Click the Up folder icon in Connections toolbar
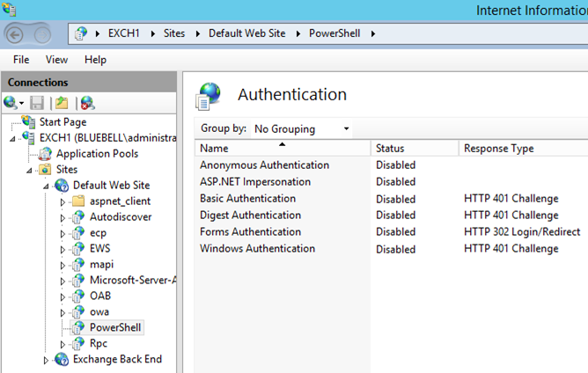 pyautogui.click(x=62, y=103)
